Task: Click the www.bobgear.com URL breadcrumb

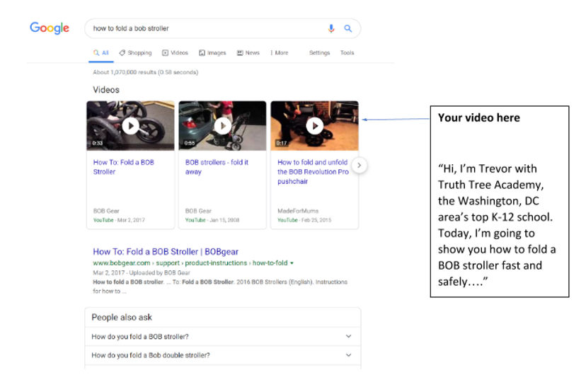Action: pos(190,263)
